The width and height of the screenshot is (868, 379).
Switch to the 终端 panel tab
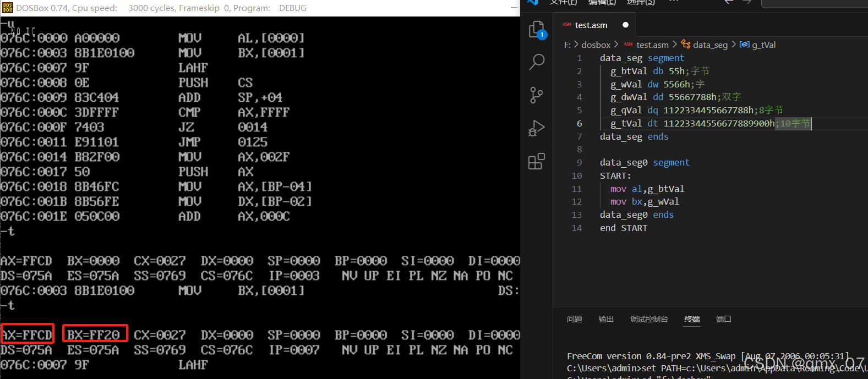click(692, 319)
